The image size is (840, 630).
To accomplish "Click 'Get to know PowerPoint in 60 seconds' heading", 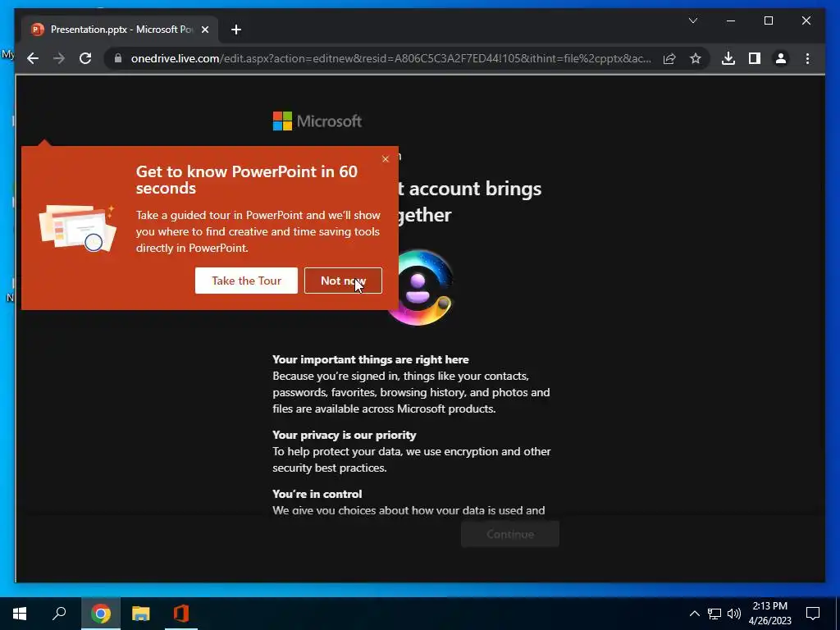I will point(246,180).
